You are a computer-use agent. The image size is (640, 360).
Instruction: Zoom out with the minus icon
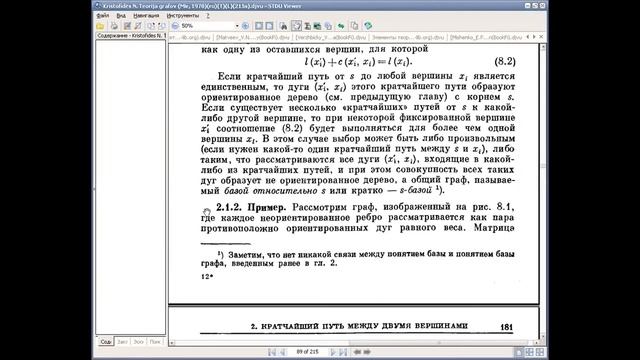[x=175, y=26]
